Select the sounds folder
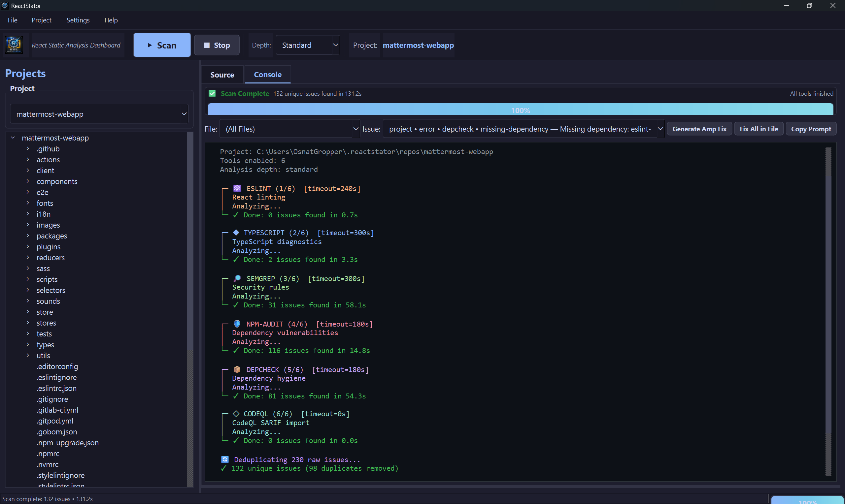The image size is (845, 504). click(x=48, y=301)
